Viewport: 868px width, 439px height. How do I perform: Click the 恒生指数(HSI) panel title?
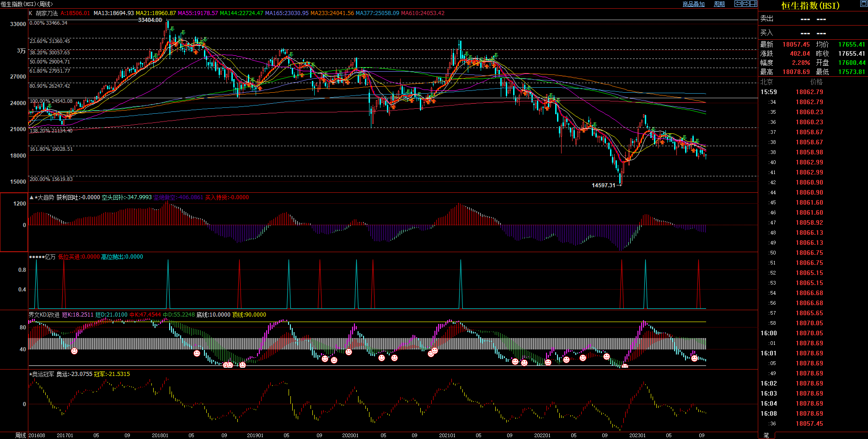click(810, 5)
